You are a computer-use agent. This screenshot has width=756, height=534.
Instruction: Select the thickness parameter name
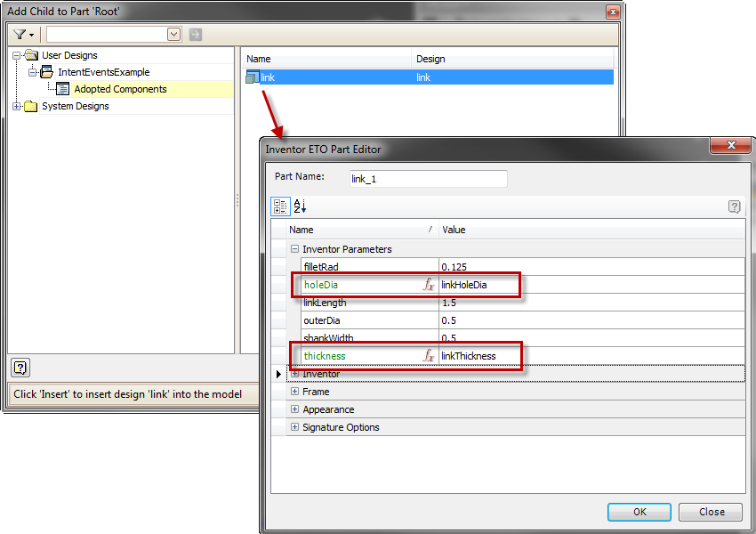(325, 356)
